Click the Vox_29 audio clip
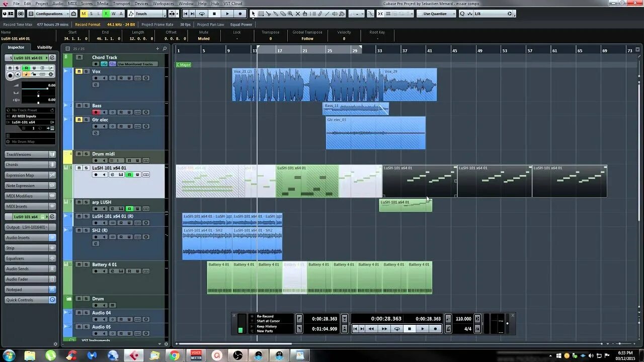Viewport: 644px width, 362px height. click(x=410, y=84)
